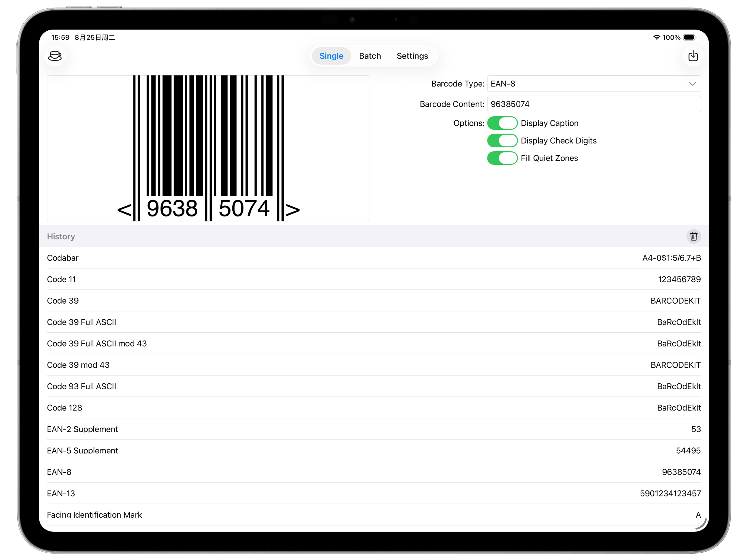The image size is (747, 560).
Task: Focus the Barcode Content field
Action: tap(594, 104)
